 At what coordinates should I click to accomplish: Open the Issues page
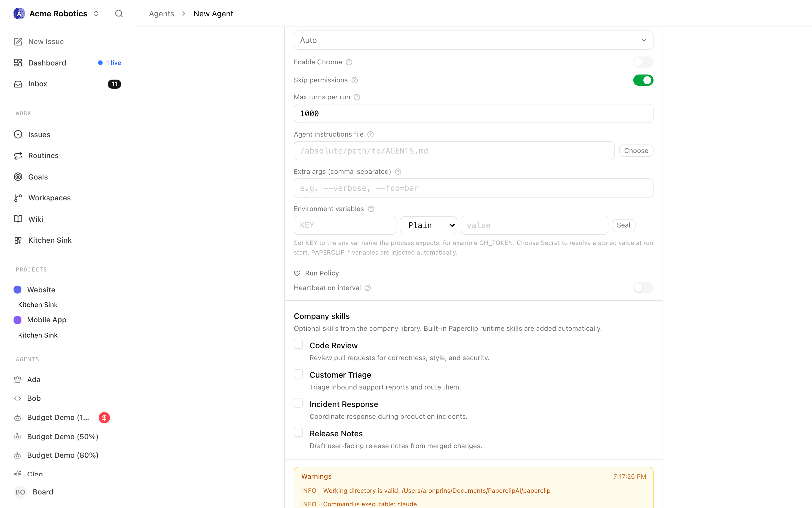(x=67, y=134)
